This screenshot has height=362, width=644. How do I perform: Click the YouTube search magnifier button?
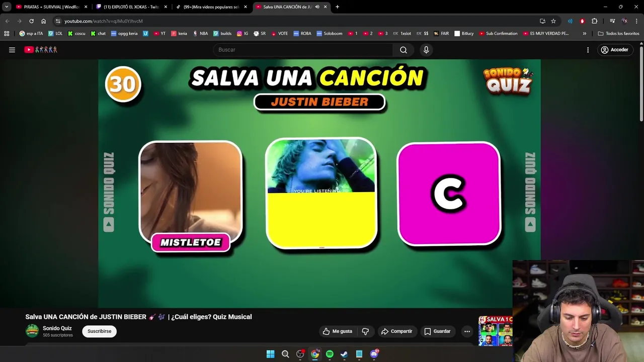pos(404,50)
